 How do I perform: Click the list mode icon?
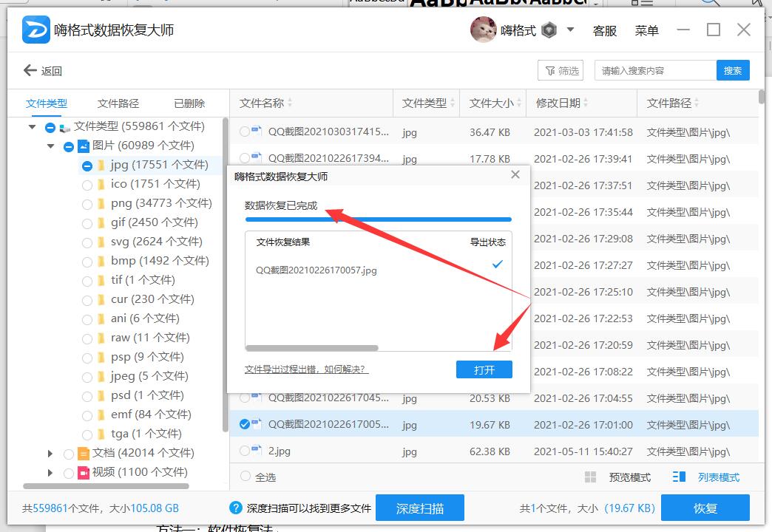coord(679,477)
